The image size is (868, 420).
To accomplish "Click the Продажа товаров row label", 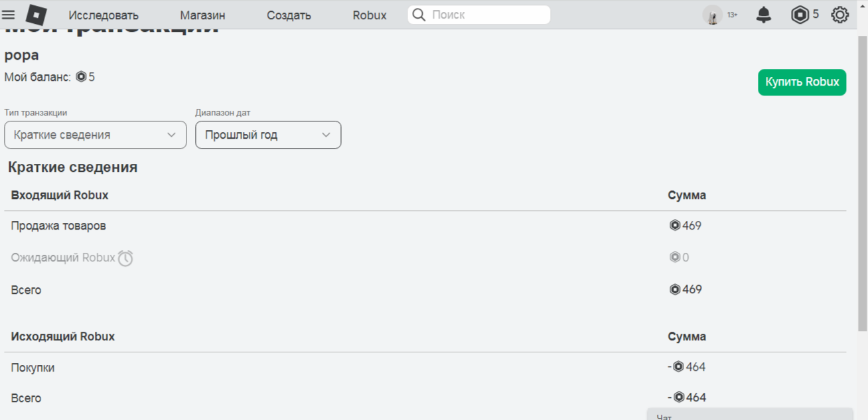I will point(58,226).
